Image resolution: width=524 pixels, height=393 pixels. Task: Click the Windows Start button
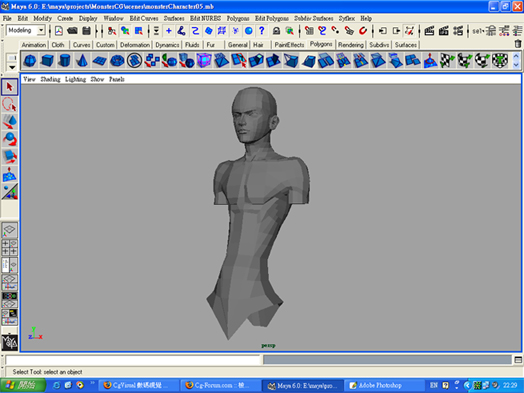pos(23,385)
